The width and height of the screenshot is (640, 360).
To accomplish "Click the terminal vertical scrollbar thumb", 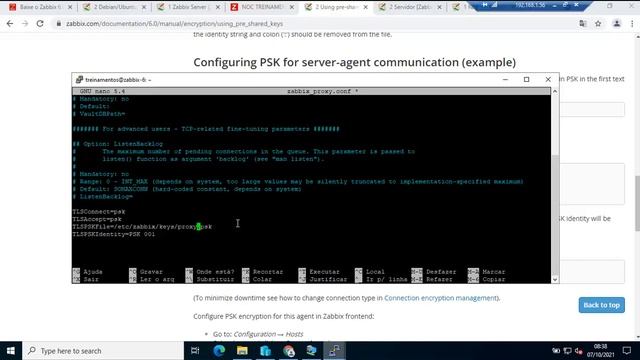I will coord(555,215).
